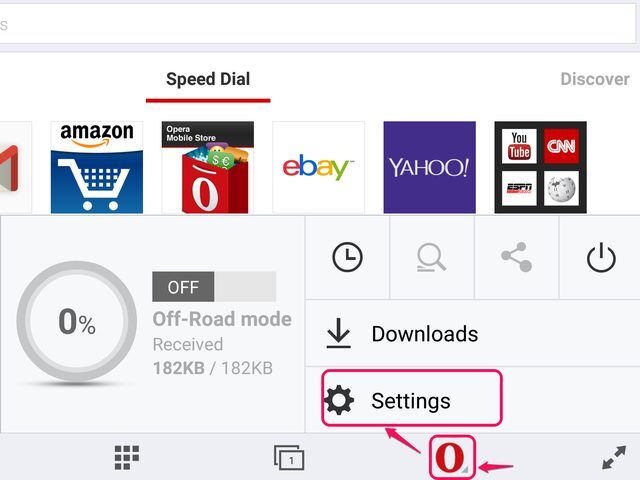Open the Speed Dial grid icon
This screenshot has width=640, height=480.
(126, 458)
